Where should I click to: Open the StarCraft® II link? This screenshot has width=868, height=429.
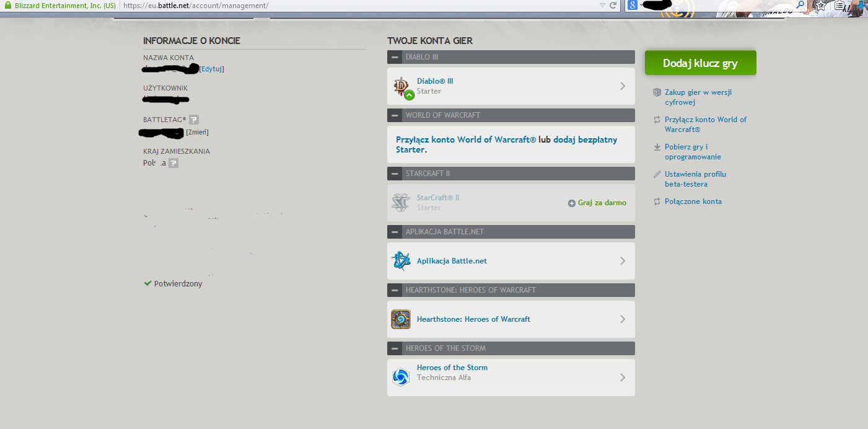pos(438,198)
